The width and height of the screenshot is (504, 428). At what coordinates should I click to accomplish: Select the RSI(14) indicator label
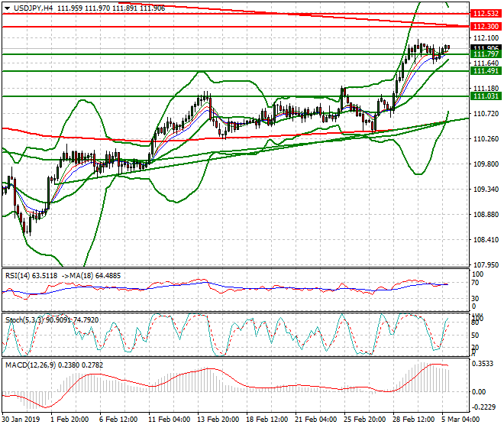click(18, 276)
